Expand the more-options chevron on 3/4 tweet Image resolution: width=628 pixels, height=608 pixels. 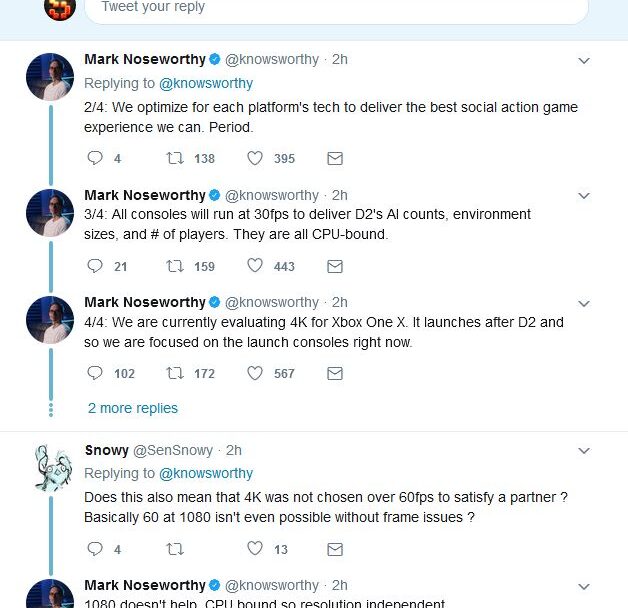584,196
